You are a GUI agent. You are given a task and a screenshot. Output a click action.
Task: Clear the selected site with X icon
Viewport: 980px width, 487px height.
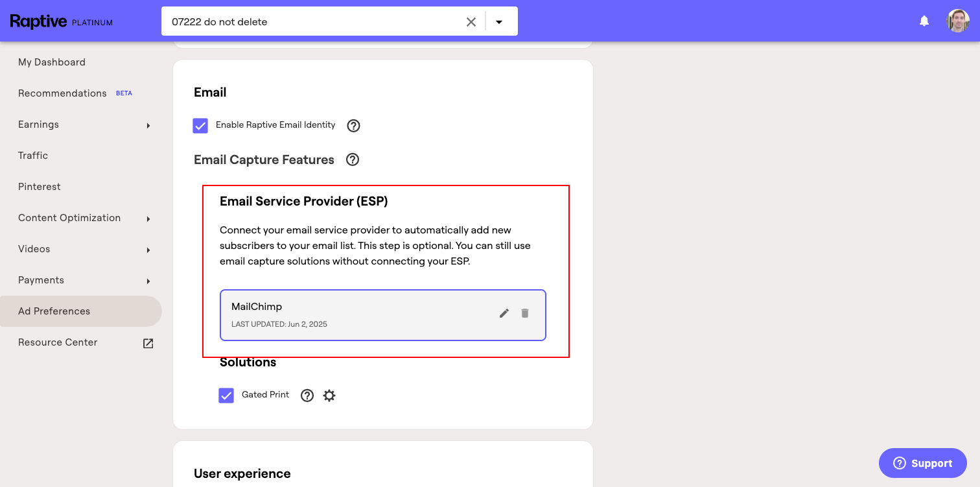(471, 22)
